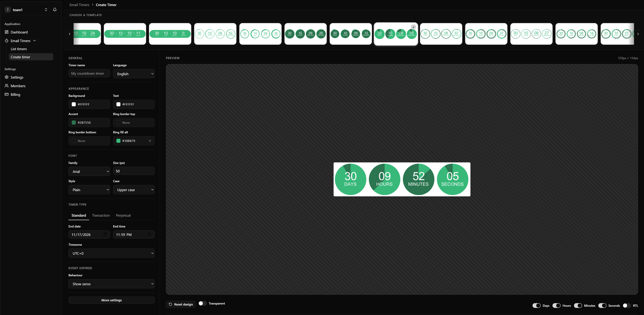This screenshot has height=315, width=644.
Task: Click the Settings gear icon
Action: coord(6,77)
